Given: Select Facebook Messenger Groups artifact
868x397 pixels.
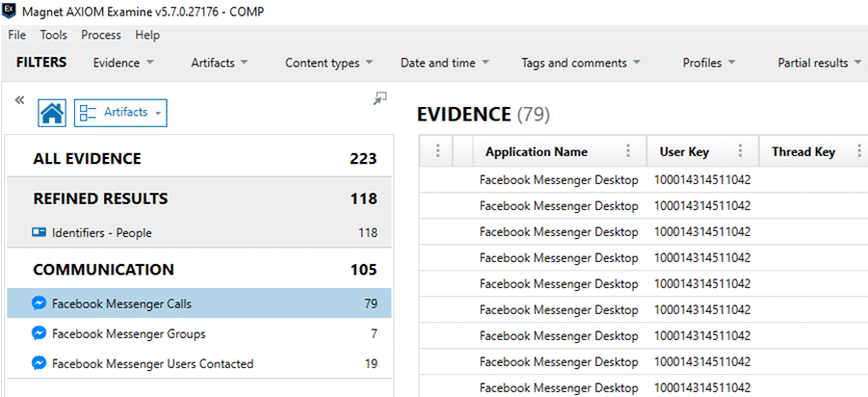Looking at the screenshot, I should coord(199,333).
